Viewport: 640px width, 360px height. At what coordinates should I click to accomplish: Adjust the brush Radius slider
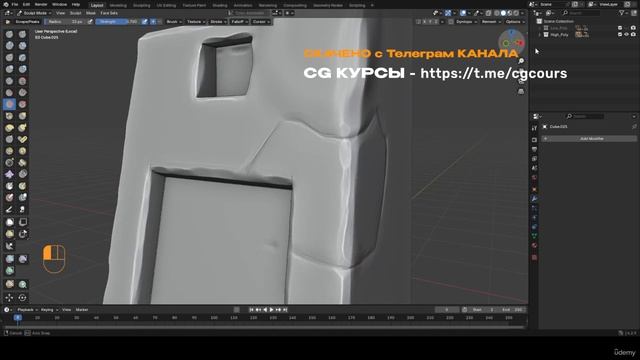coord(65,22)
